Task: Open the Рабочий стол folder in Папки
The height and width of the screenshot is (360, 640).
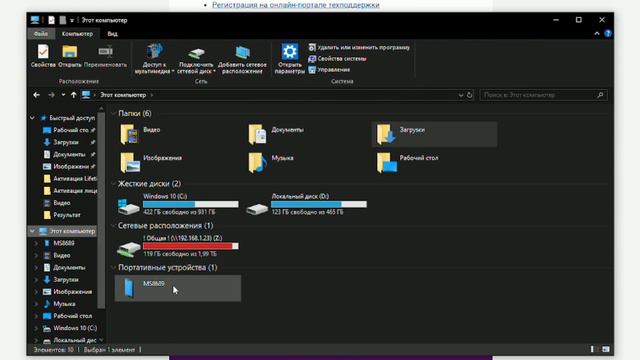Action: tap(434, 162)
